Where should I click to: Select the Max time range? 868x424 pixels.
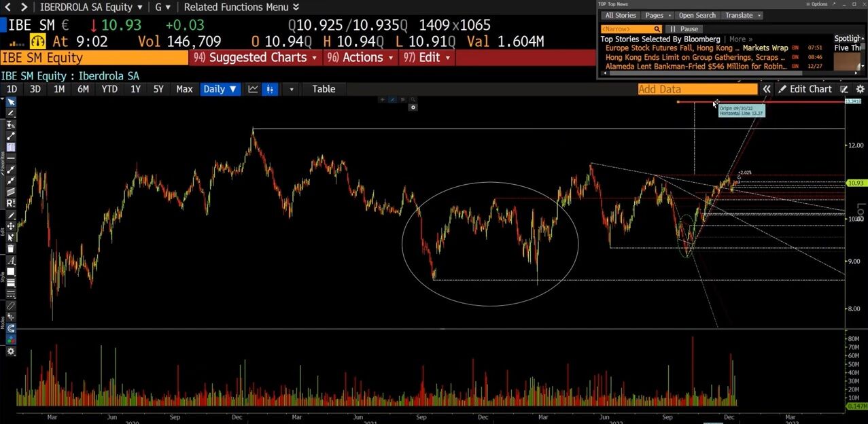point(184,89)
